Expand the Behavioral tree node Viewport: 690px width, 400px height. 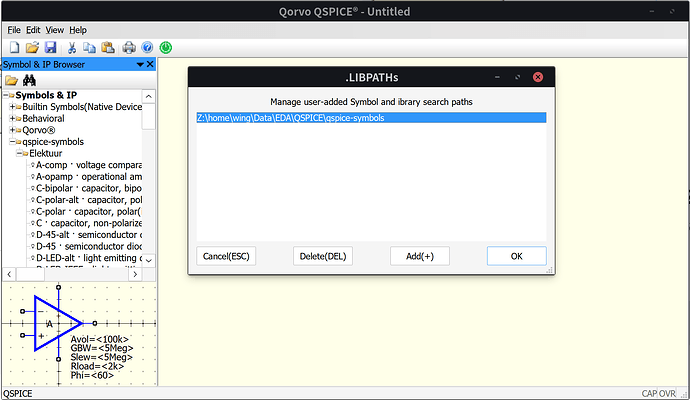[12, 118]
